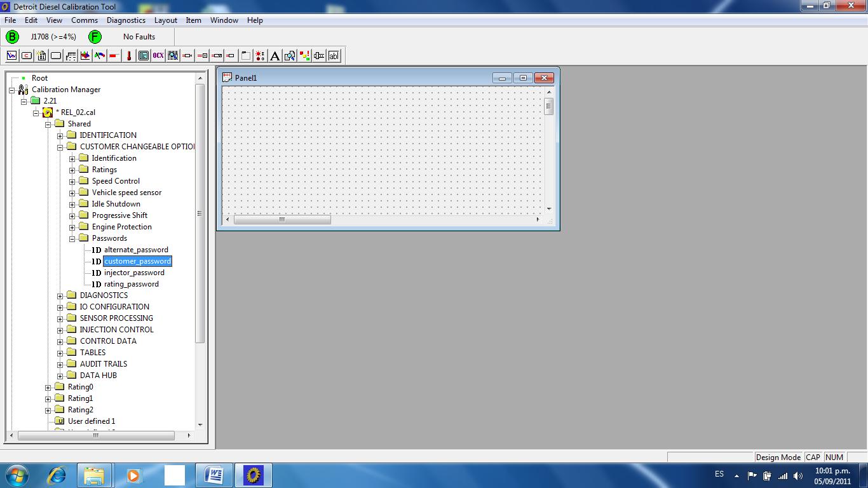This screenshot has width=868, height=488.
Task: Select the AUDIT TRAILS folder
Action: (104, 364)
